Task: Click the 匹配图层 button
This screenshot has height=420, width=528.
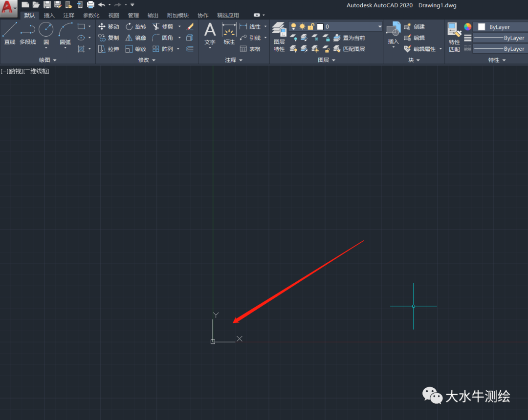Action: [349, 49]
